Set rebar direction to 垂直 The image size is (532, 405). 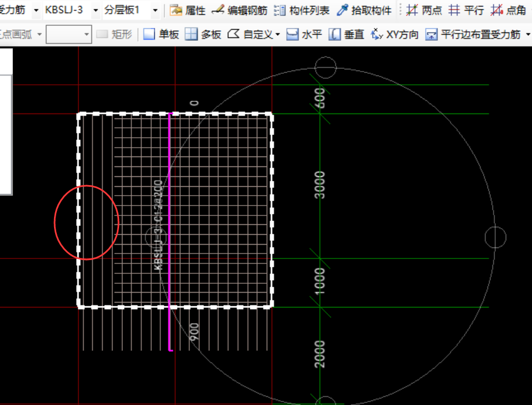pos(346,34)
